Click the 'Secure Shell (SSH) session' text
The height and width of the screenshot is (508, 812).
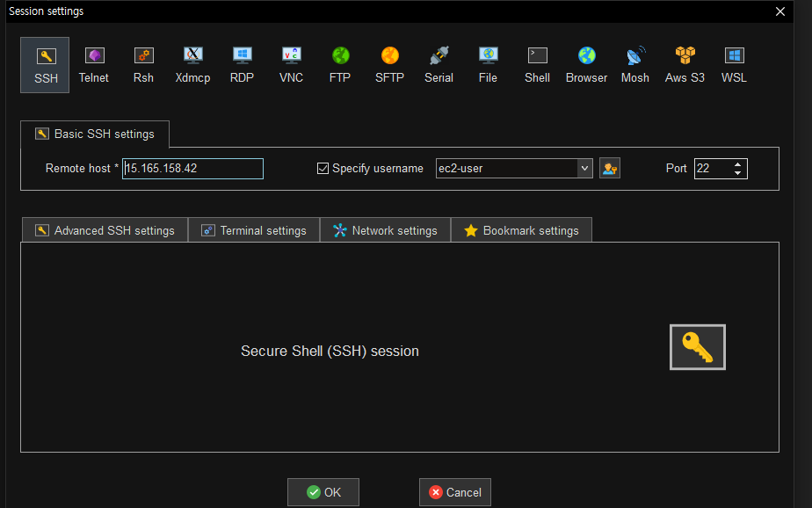pos(330,351)
